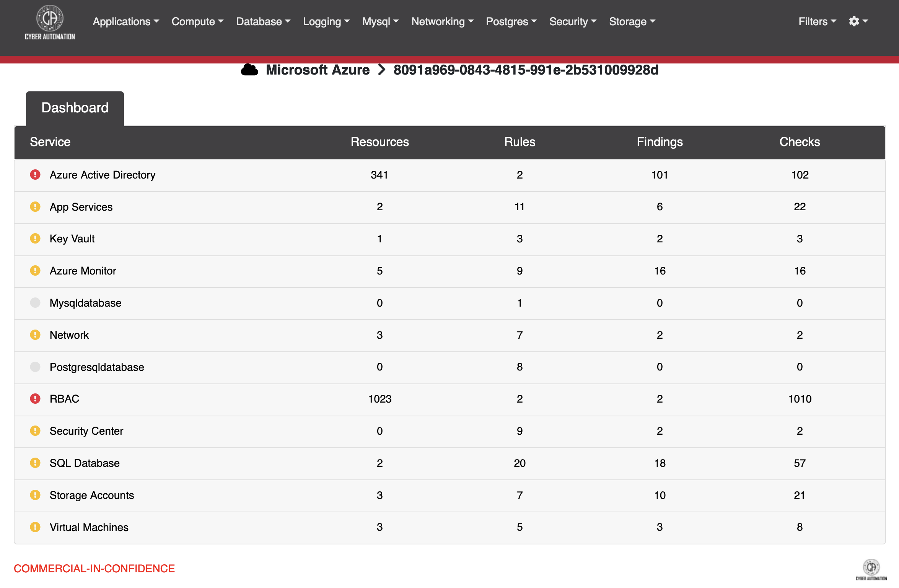
Task: Expand the Compute dropdown menu
Action: [197, 21]
